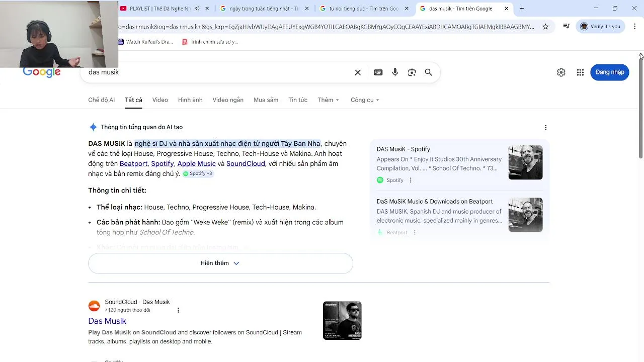Open 'Watch RuPaul's Dra...' bookmark
The width and height of the screenshot is (644, 362).
pos(146,42)
